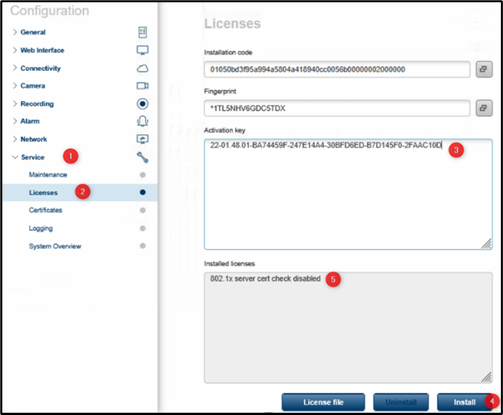Click inside the Activation key text area
The width and height of the screenshot is (503, 415).
348,194
